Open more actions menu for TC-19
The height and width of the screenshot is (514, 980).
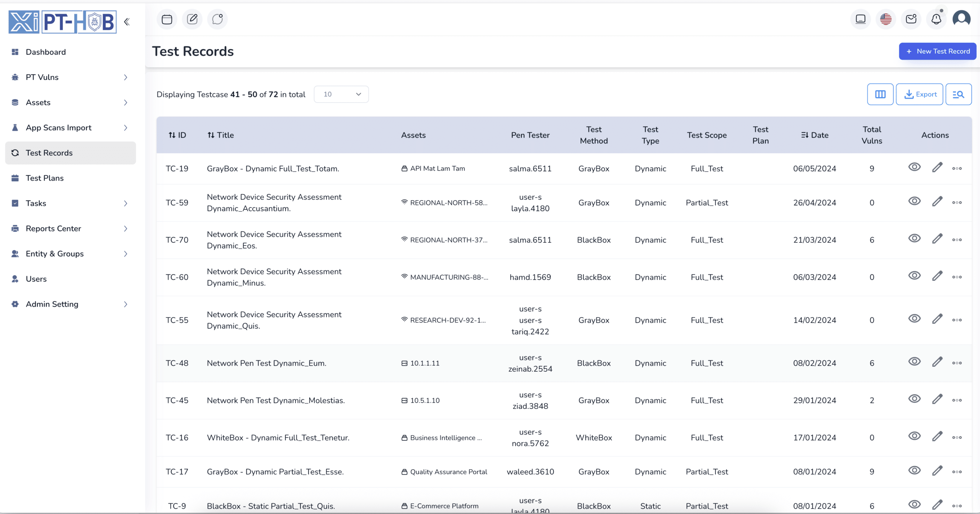click(x=957, y=168)
